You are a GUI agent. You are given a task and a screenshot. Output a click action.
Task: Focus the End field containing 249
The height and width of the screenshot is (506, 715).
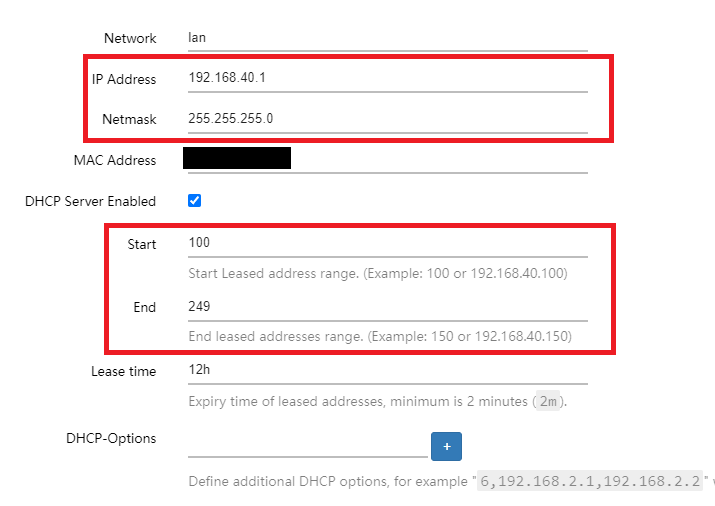click(x=386, y=306)
